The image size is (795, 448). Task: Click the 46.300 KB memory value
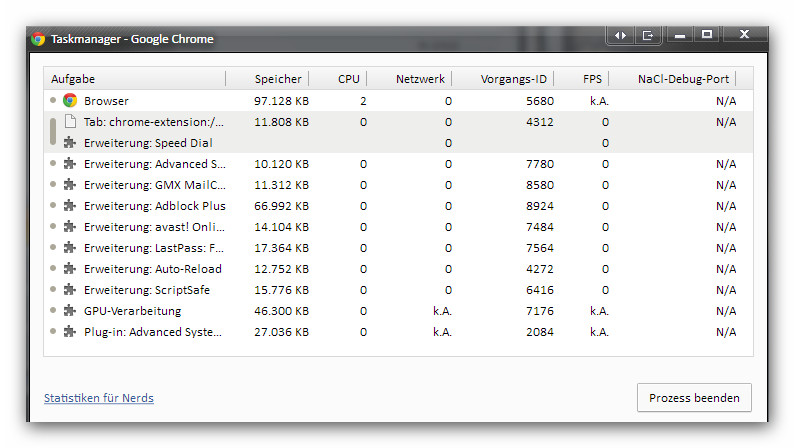point(281,311)
